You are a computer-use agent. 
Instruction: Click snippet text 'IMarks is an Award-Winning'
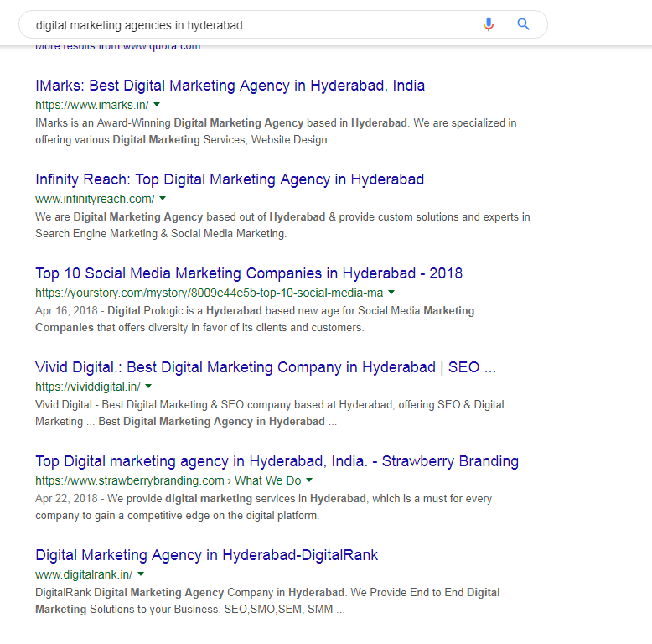[x=103, y=123]
